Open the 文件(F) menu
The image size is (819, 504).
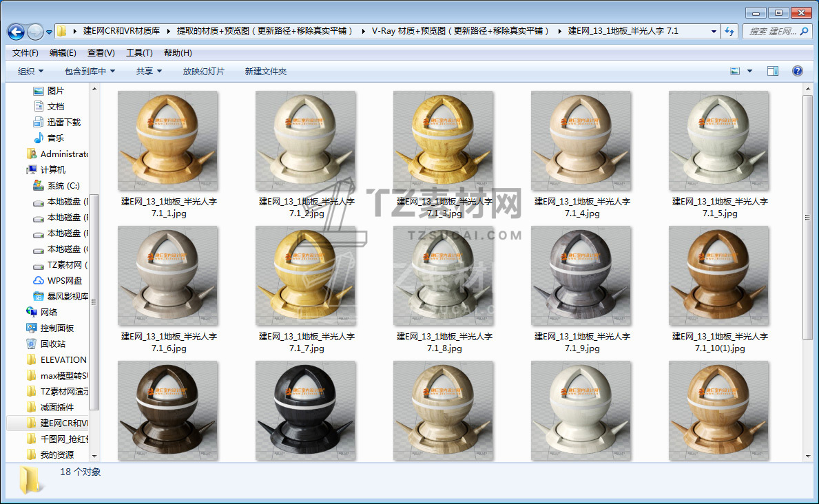pyautogui.click(x=25, y=53)
